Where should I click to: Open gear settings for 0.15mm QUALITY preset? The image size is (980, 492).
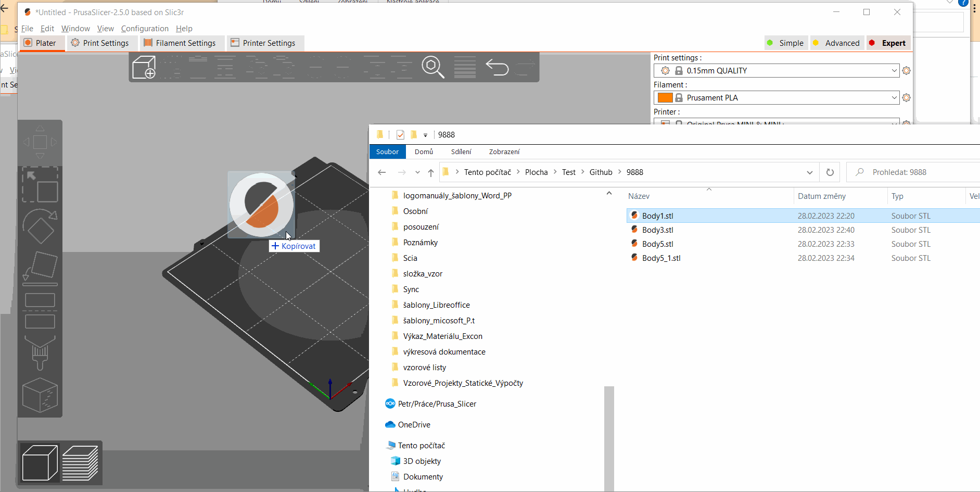coord(906,70)
